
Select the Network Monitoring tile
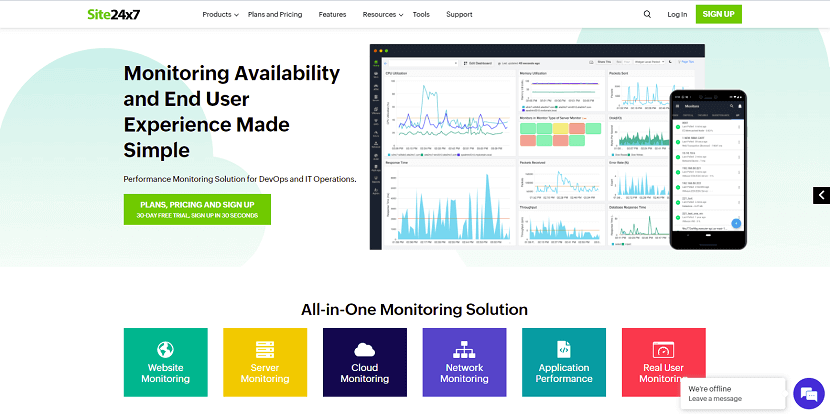pyautogui.click(x=464, y=362)
